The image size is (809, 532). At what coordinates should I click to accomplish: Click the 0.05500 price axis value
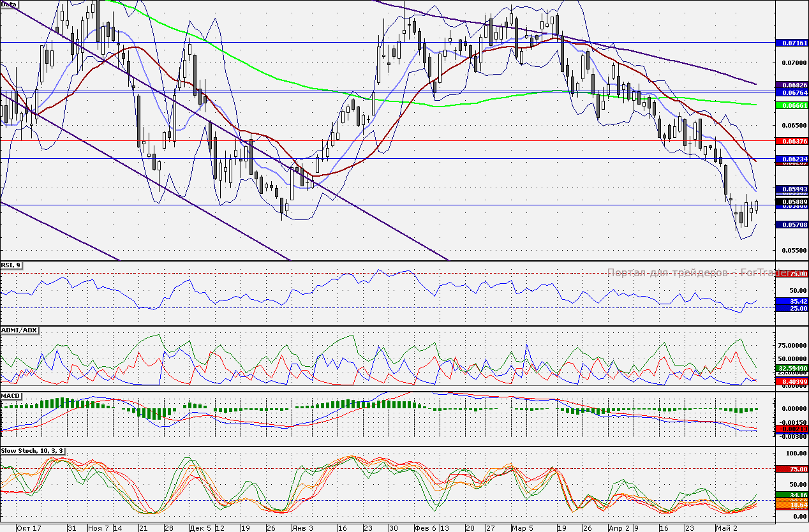click(794, 250)
